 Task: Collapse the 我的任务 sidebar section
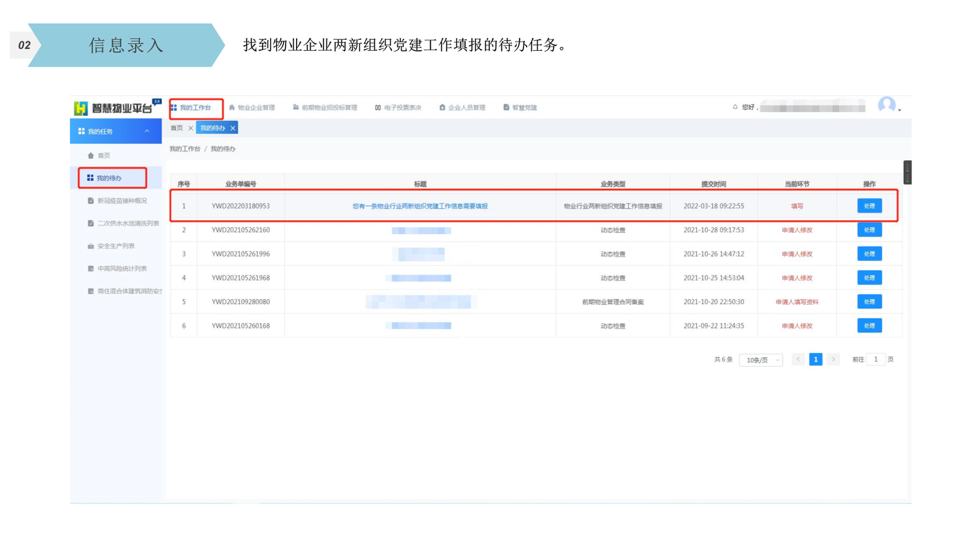click(147, 131)
